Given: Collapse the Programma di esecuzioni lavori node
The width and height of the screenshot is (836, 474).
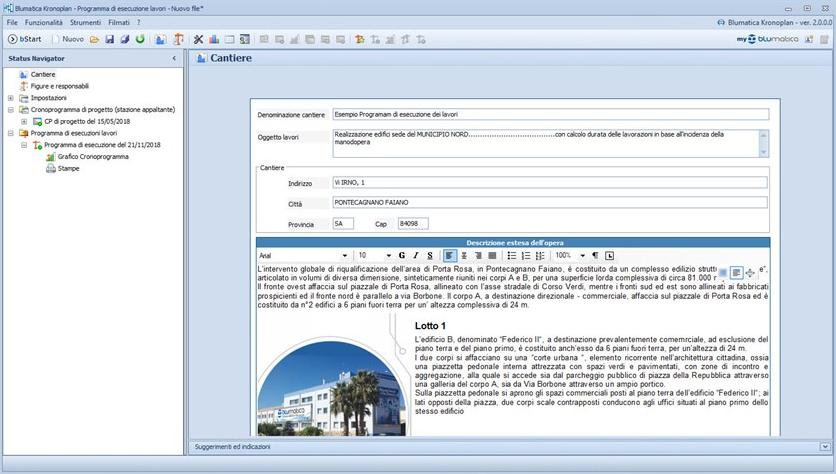Looking at the screenshot, I should [x=11, y=133].
